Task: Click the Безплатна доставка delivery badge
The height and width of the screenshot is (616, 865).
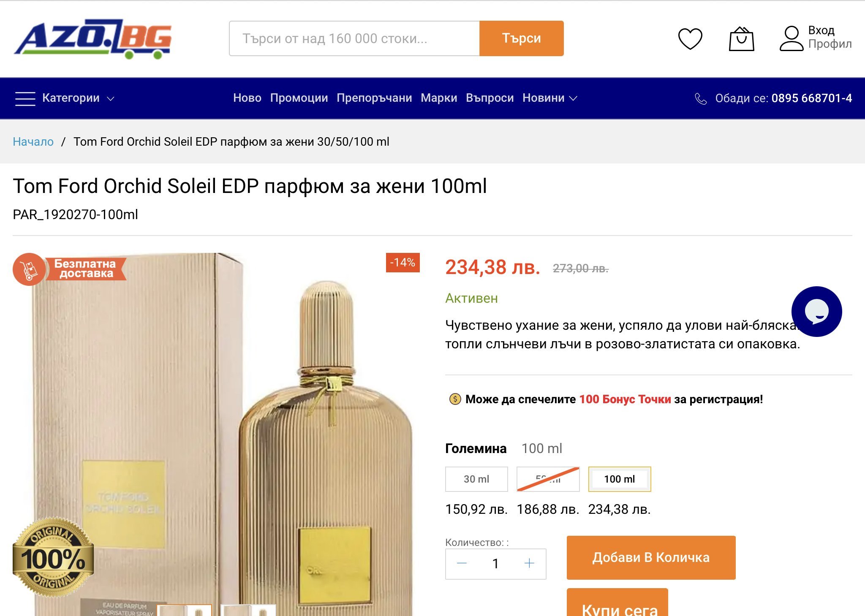Action: [x=70, y=269]
